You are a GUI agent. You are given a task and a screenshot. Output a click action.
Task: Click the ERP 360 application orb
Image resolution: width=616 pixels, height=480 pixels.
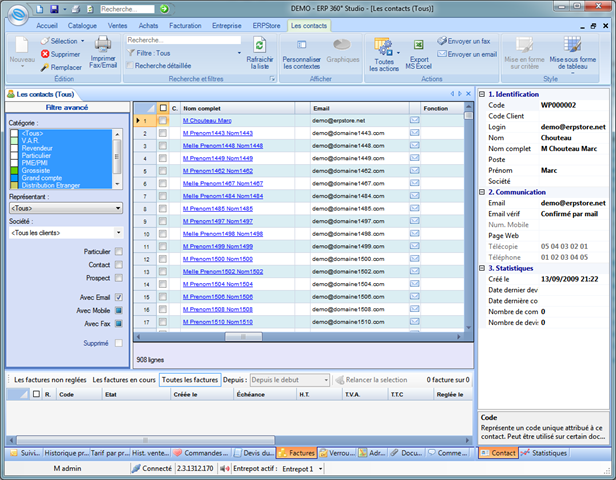(18, 15)
